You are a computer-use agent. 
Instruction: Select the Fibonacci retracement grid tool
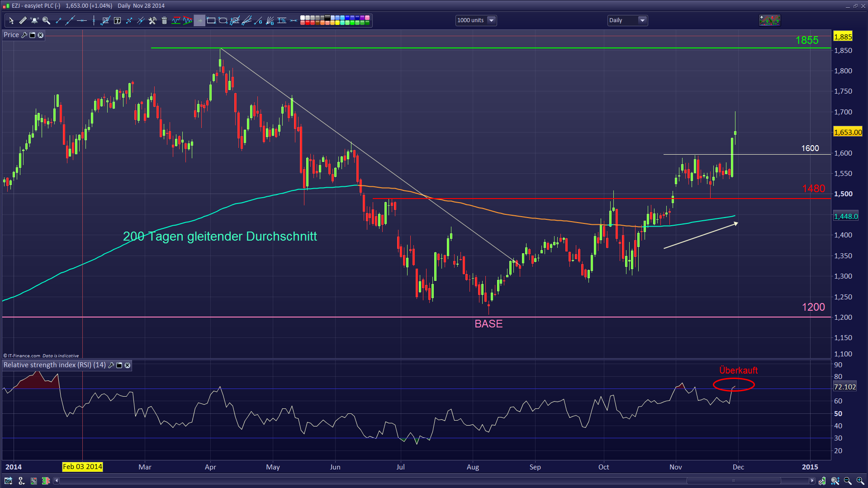click(235, 20)
